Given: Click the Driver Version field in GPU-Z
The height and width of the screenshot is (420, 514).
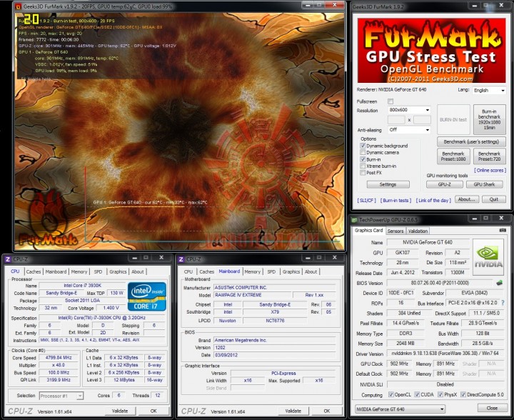Looking at the screenshot, I should [445, 354].
